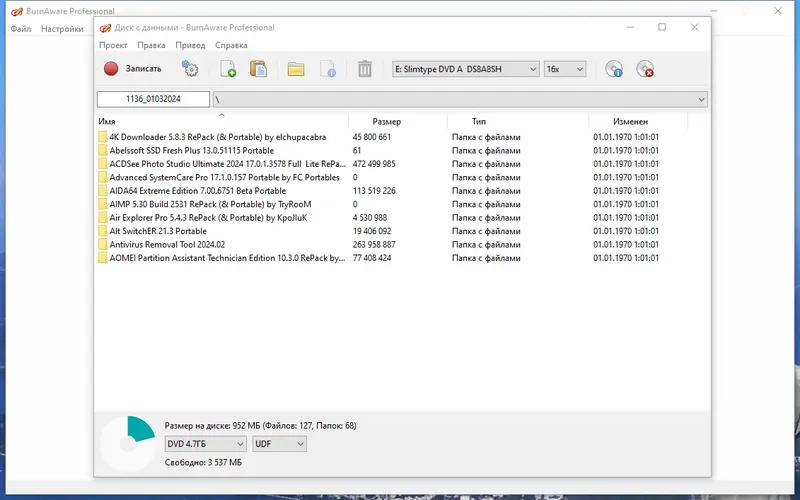Close the Диск с данными window
Image resolution: width=800 pixels, height=500 pixels.
tap(694, 27)
